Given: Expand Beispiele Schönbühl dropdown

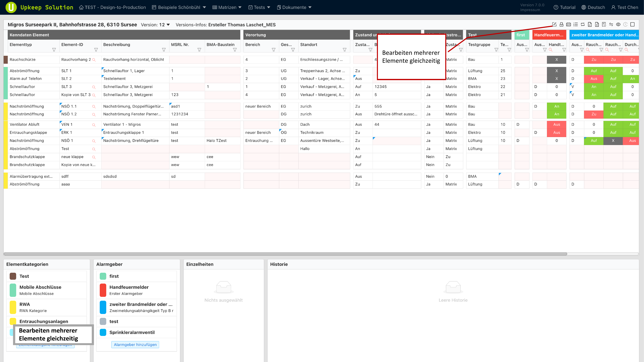Looking at the screenshot, I should click(179, 7).
